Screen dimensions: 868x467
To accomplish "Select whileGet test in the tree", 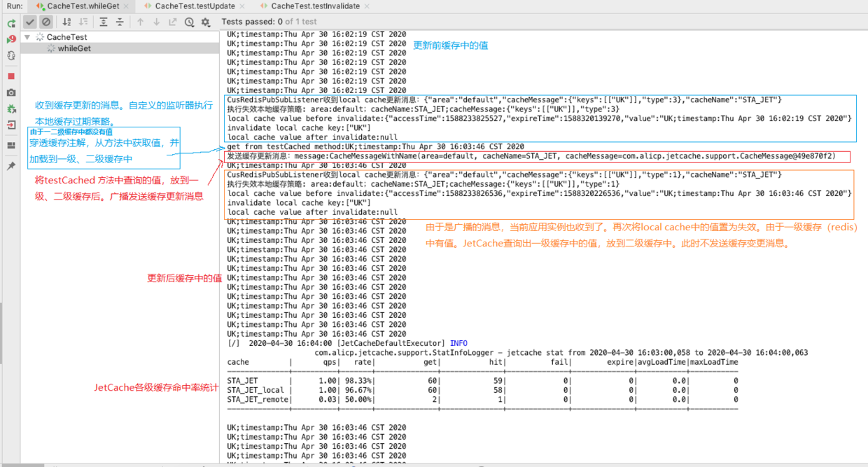I will (x=74, y=48).
